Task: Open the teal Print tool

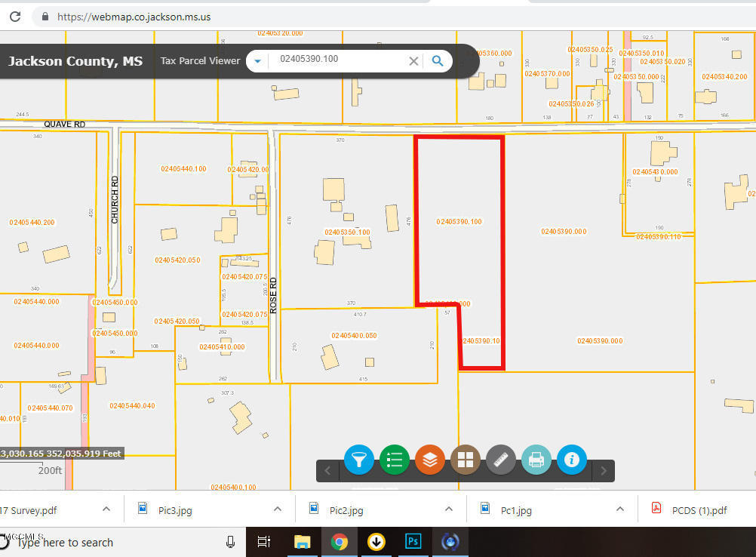Action: coord(536,460)
